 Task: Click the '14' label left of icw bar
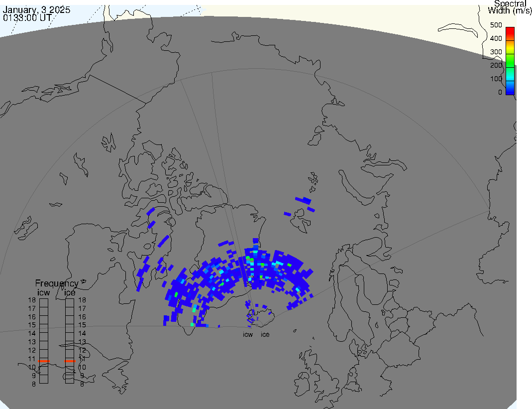click(32, 333)
